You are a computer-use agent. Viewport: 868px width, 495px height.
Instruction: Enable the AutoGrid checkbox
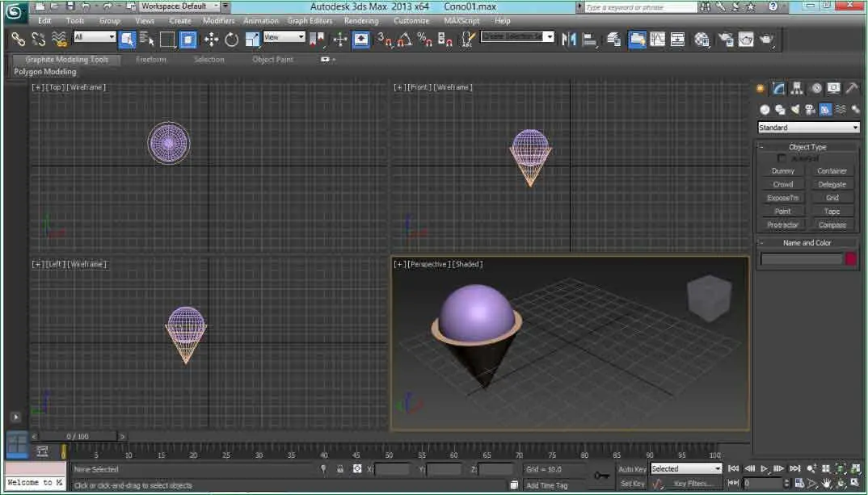tap(781, 158)
